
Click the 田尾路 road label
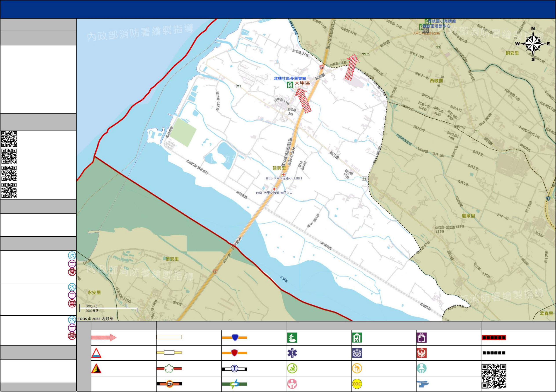point(177,303)
